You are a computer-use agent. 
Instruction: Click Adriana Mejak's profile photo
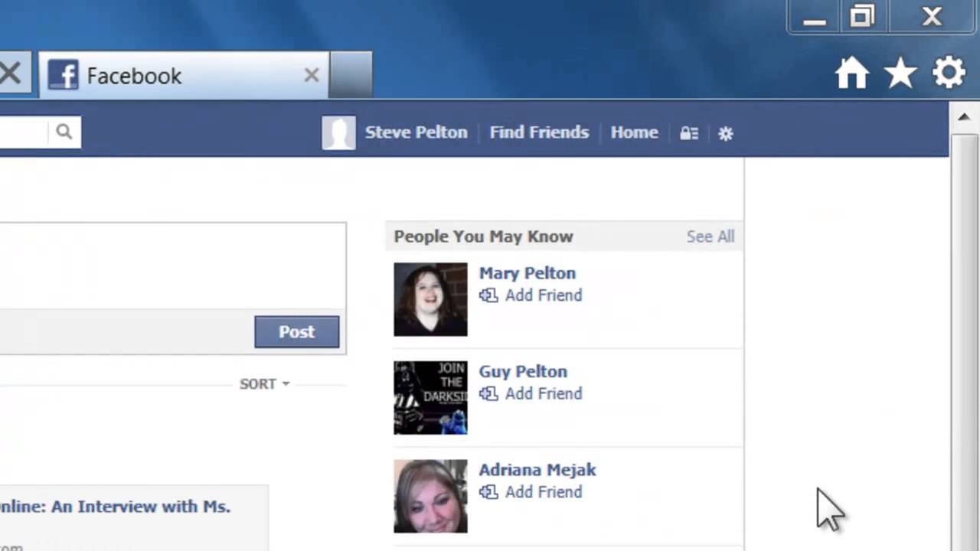tap(430, 496)
